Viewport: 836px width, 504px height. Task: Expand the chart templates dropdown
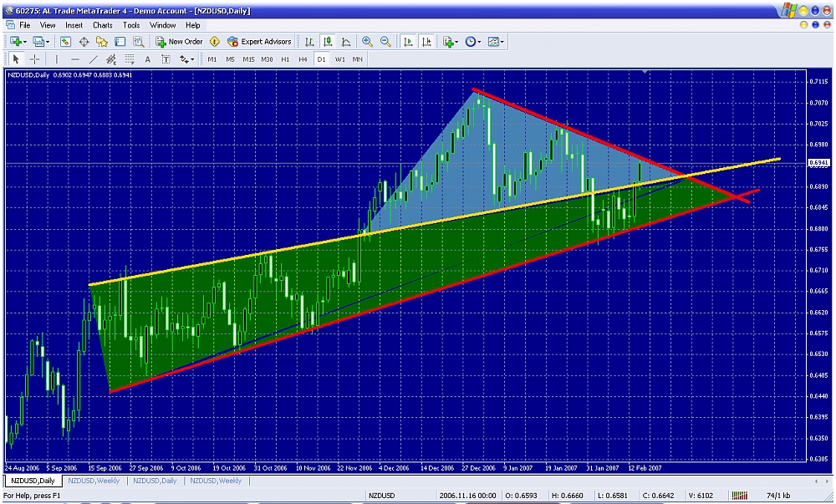[503, 42]
